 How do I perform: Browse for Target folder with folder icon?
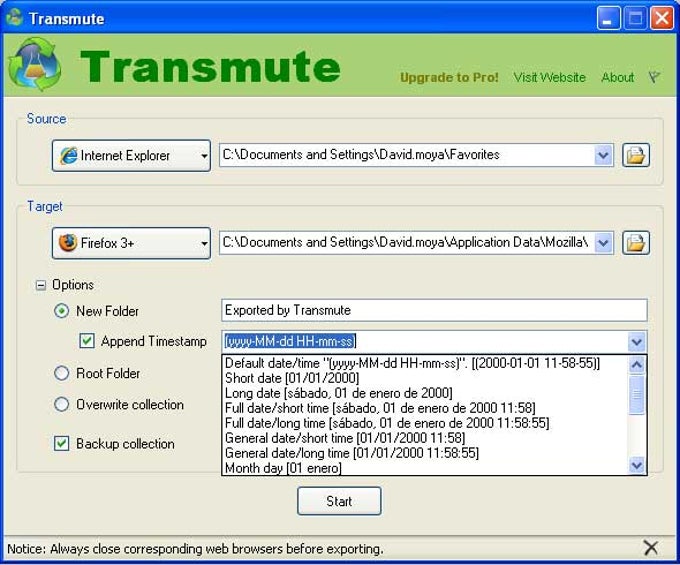tap(636, 243)
